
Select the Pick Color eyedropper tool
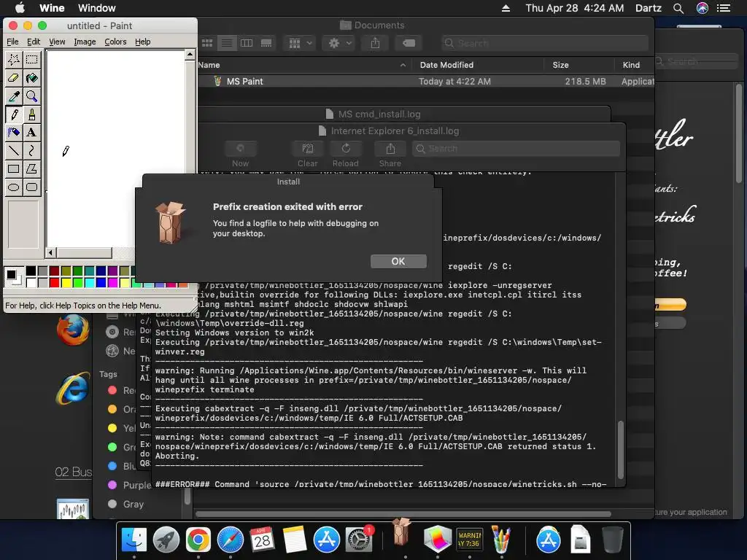[x=14, y=96]
